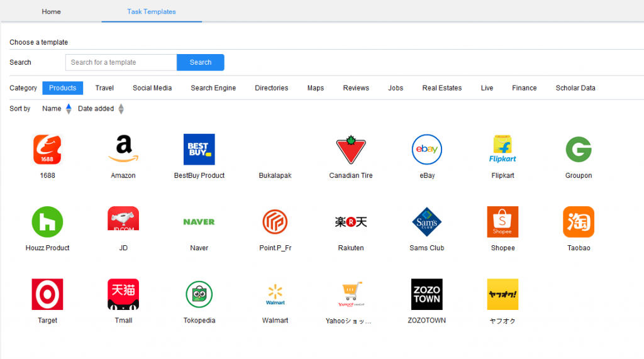Click the eBay template name
Screen dimensions: 644x359
pos(427,175)
